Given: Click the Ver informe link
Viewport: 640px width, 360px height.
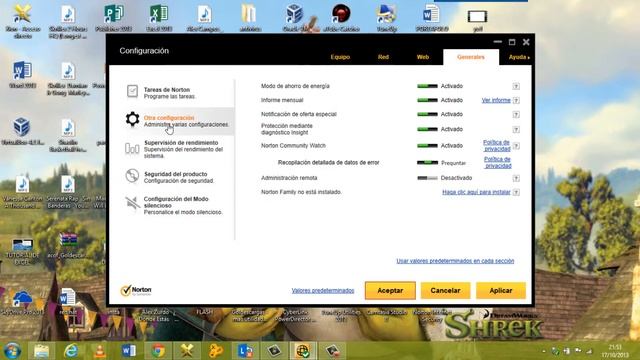Looking at the screenshot, I should (496, 100).
